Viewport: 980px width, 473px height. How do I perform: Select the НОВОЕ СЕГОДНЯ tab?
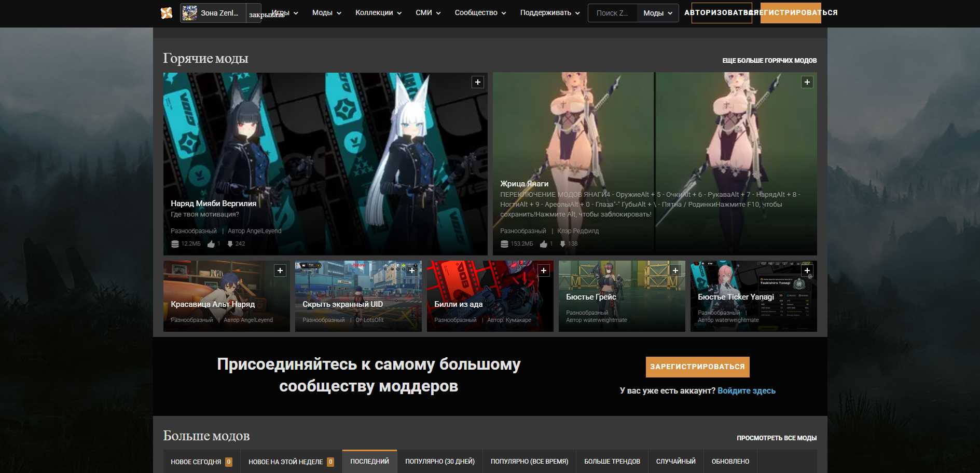click(x=201, y=462)
